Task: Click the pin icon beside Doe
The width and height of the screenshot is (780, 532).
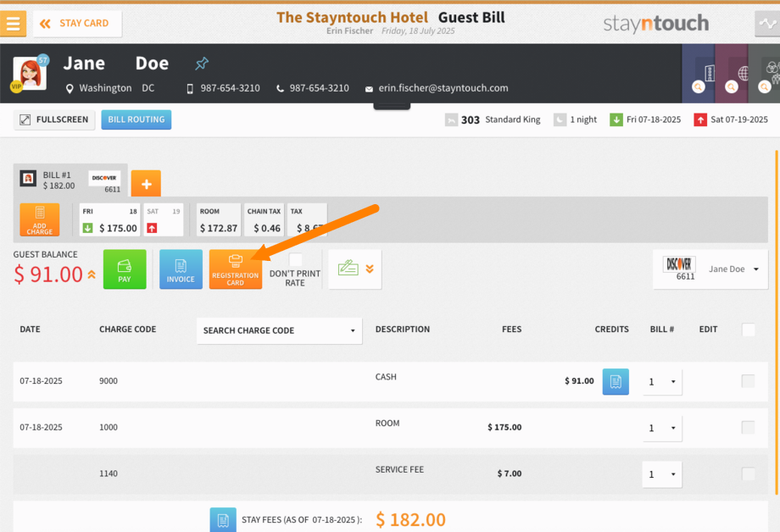Action: pyautogui.click(x=202, y=64)
